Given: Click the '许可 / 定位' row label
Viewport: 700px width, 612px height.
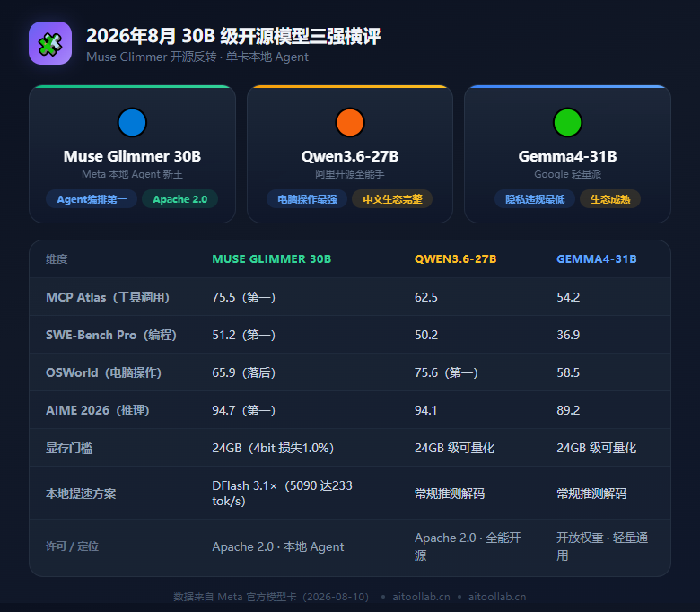Looking at the screenshot, I should (x=72, y=546).
